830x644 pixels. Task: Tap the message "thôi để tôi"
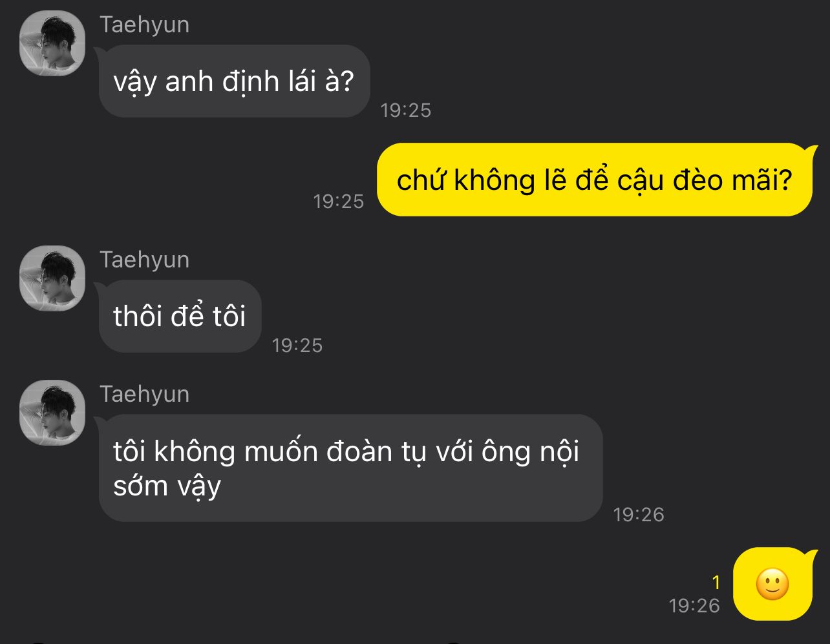pyautogui.click(x=180, y=317)
